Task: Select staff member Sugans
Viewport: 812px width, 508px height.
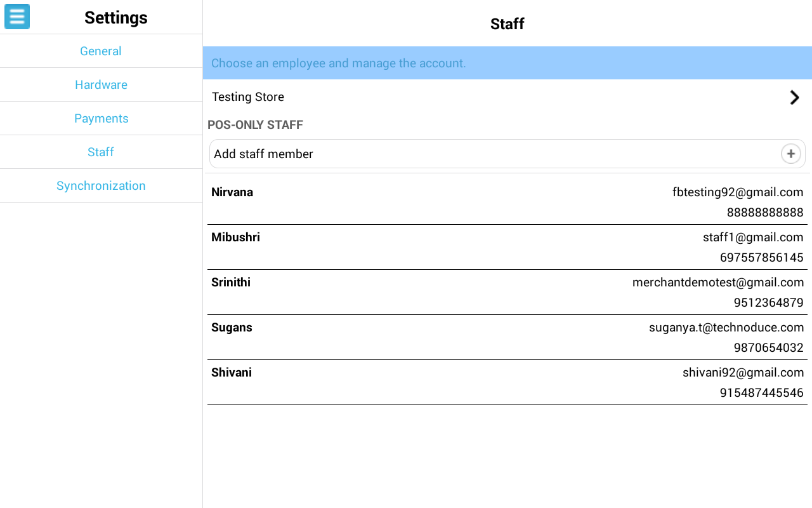Action: click(232, 328)
